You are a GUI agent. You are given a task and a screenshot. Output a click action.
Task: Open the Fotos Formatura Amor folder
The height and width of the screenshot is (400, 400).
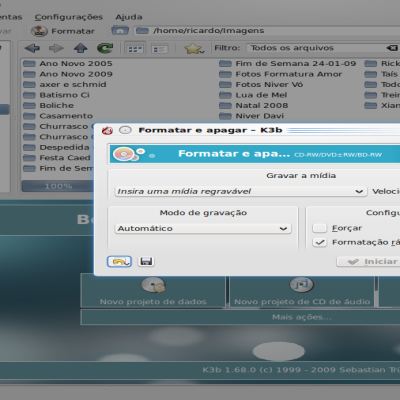click(x=281, y=74)
